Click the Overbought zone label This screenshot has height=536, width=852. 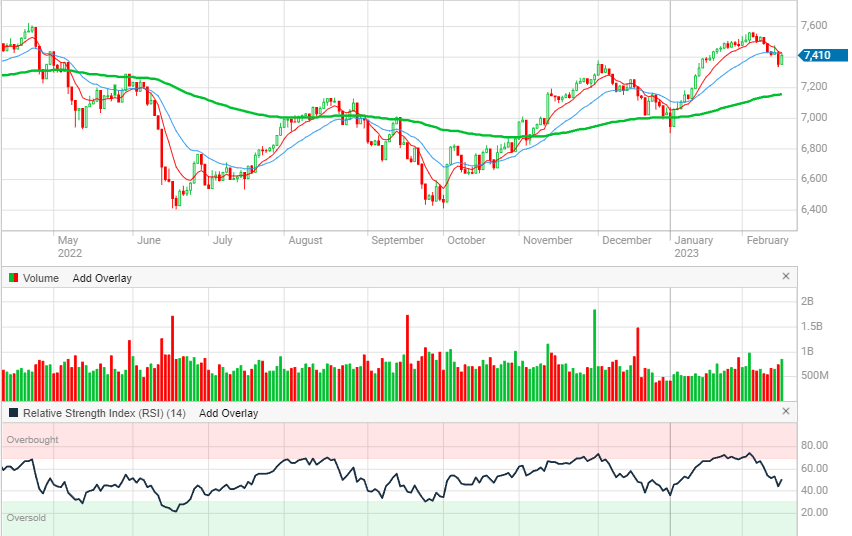coord(32,439)
